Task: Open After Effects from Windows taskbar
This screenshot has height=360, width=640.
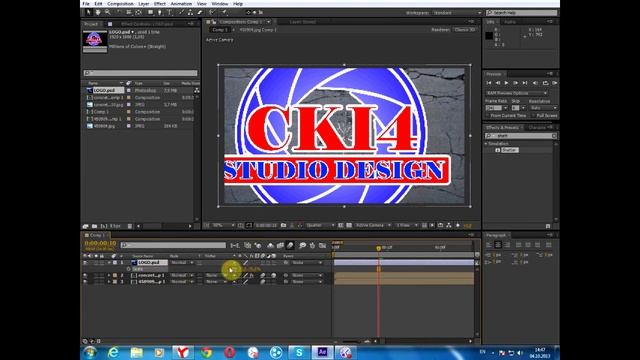Action: 322,352
